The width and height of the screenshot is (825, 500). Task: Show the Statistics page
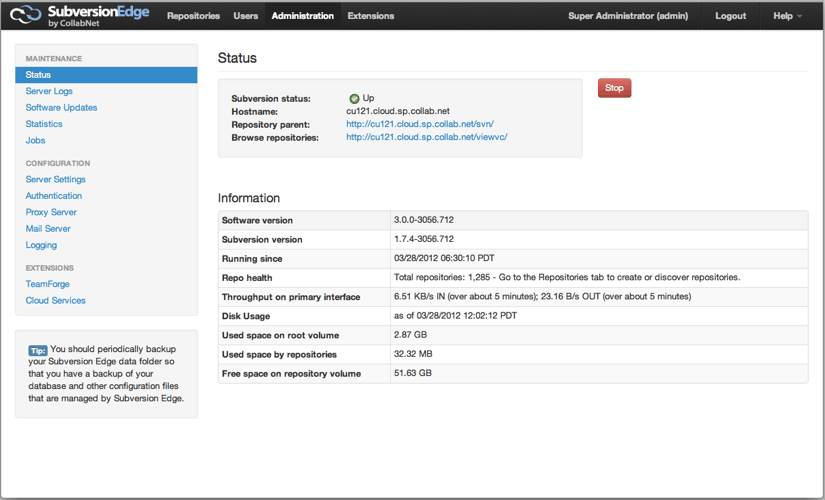[x=44, y=124]
